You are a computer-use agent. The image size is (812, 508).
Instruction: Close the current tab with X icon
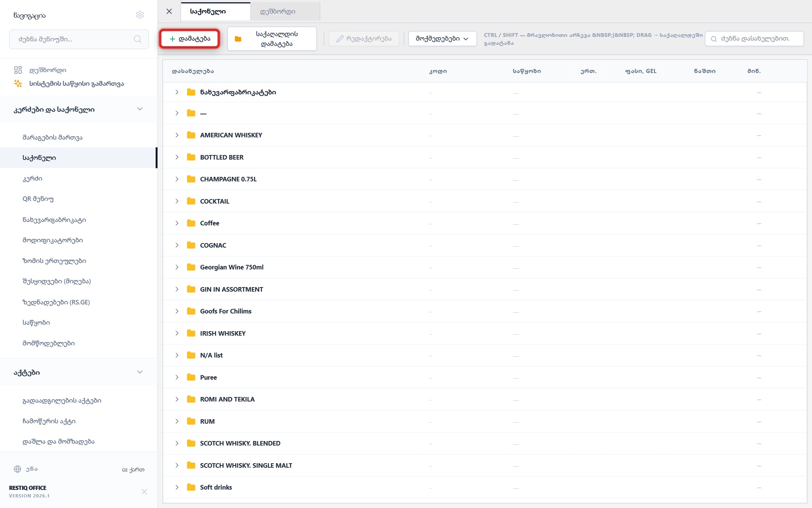pyautogui.click(x=169, y=11)
